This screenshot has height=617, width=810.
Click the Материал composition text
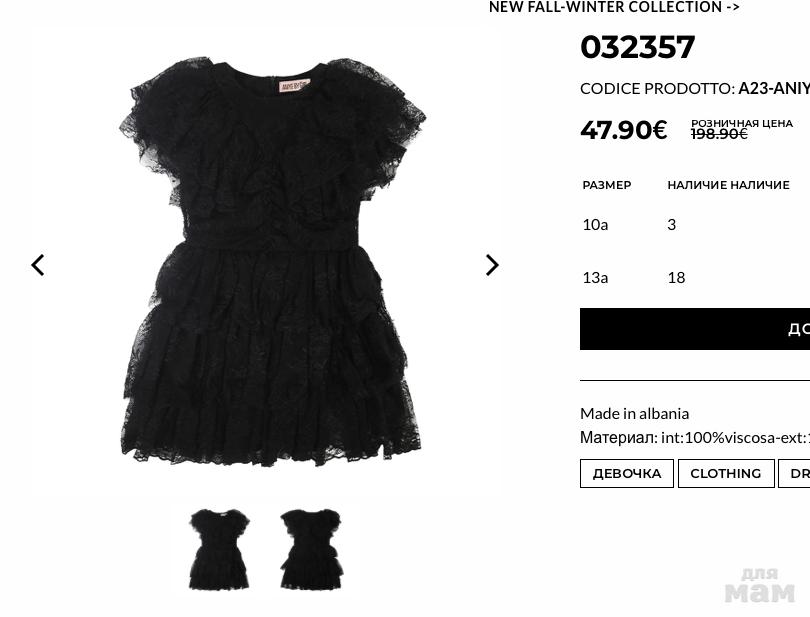(x=695, y=438)
